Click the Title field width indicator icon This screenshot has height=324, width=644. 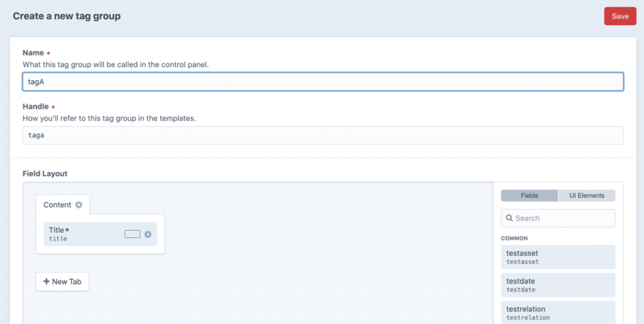pyautogui.click(x=132, y=234)
